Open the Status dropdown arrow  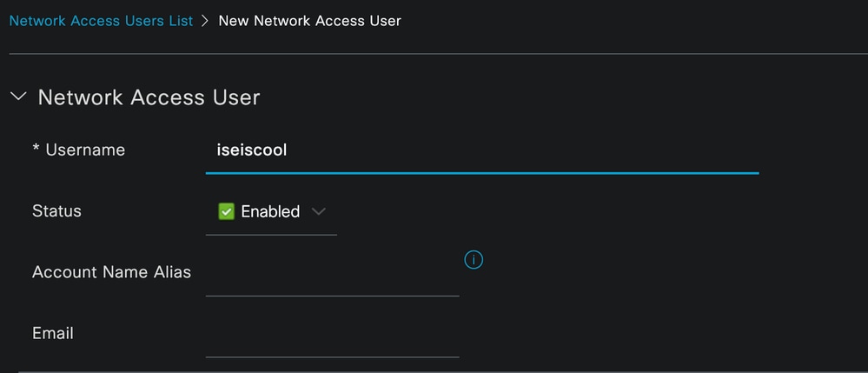[x=318, y=211]
